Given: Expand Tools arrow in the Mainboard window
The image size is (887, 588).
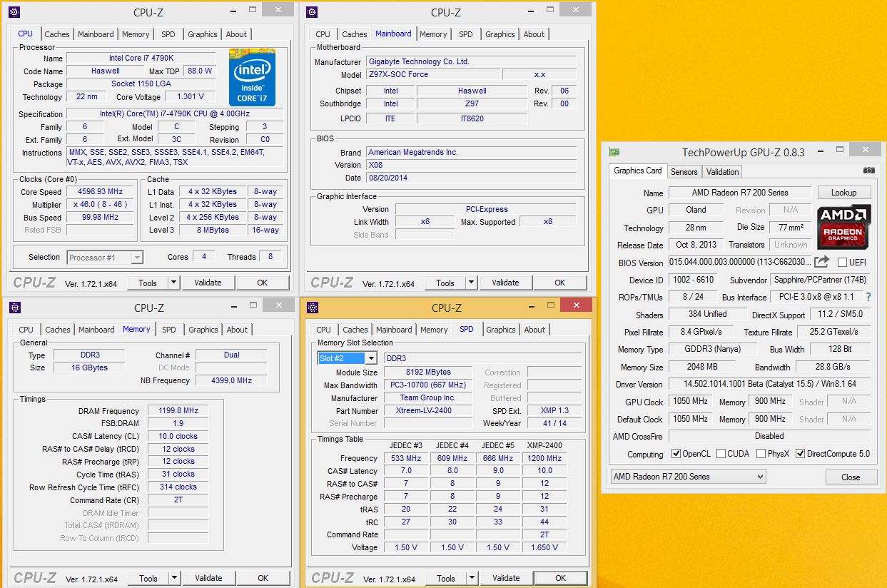Looking at the screenshot, I should (471, 283).
